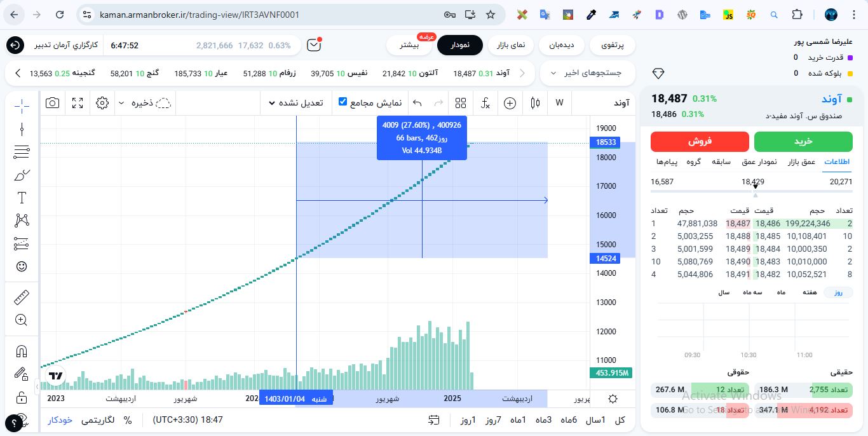Switch to the 'پیام‌ها' messages tab
Image resolution: width=868 pixels, height=436 pixels.
(x=667, y=162)
